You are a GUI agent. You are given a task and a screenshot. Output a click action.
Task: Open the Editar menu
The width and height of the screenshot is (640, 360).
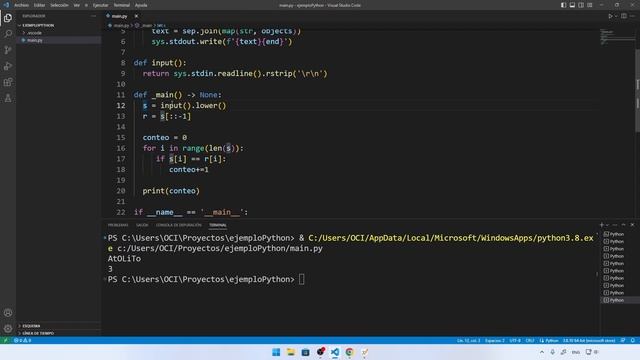40,5
